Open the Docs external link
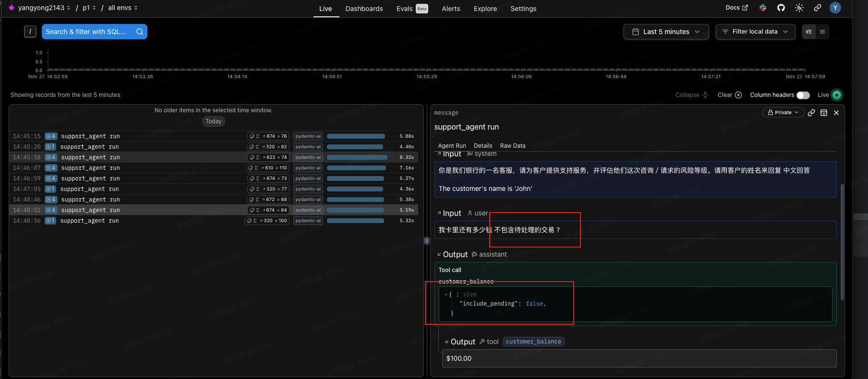The height and width of the screenshot is (379, 868). point(736,8)
